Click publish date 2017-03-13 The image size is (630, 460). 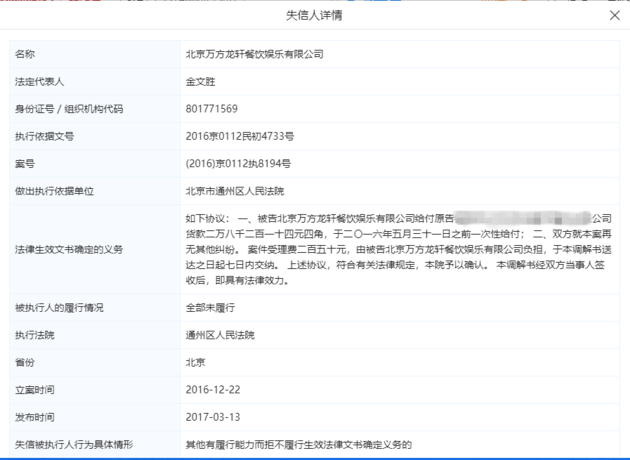point(213,417)
